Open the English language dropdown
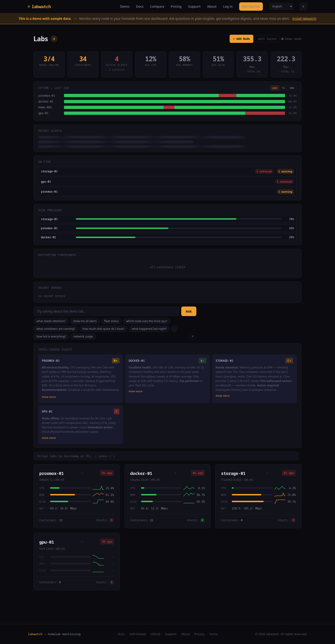The image size is (335, 644). [x=281, y=7]
